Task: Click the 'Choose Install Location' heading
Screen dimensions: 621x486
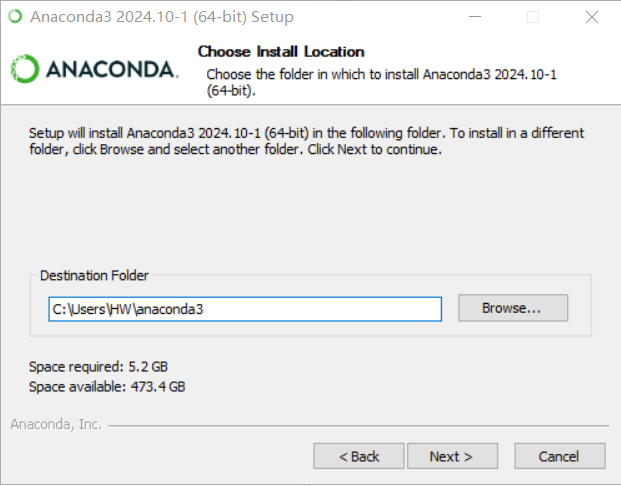Action: click(x=281, y=51)
